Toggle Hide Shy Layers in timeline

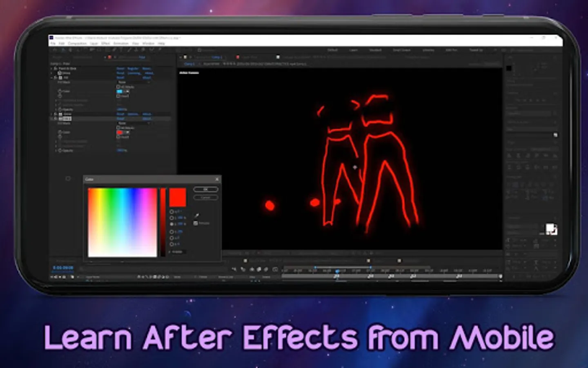tap(252, 269)
